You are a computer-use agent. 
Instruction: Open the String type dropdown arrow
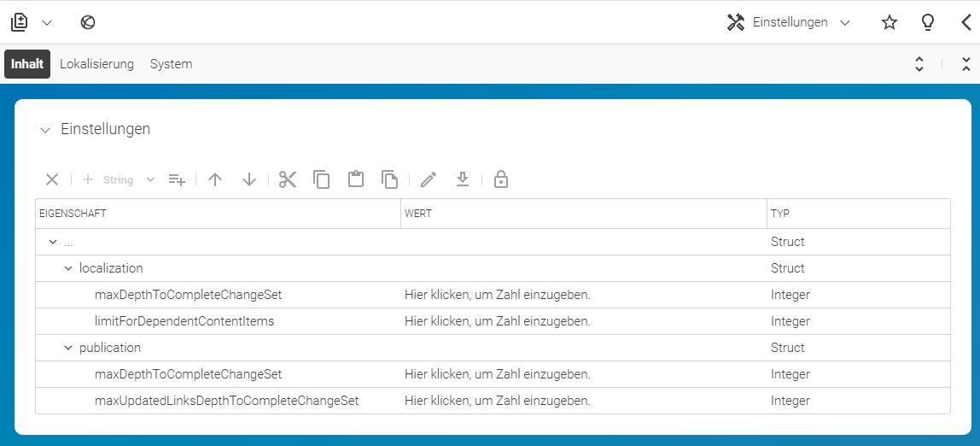pyautogui.click(x=150, y=180)
